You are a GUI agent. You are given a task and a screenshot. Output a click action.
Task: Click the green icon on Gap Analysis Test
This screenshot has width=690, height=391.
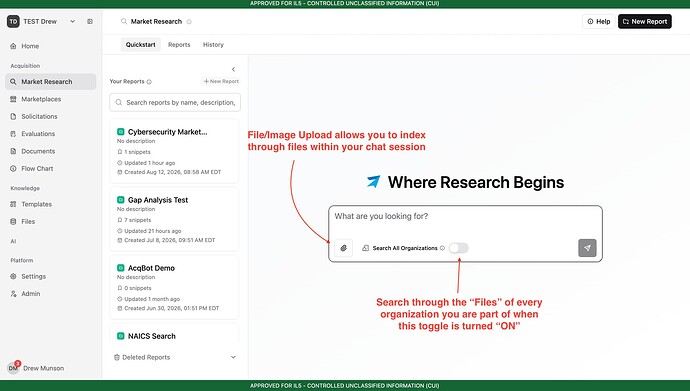121,200
